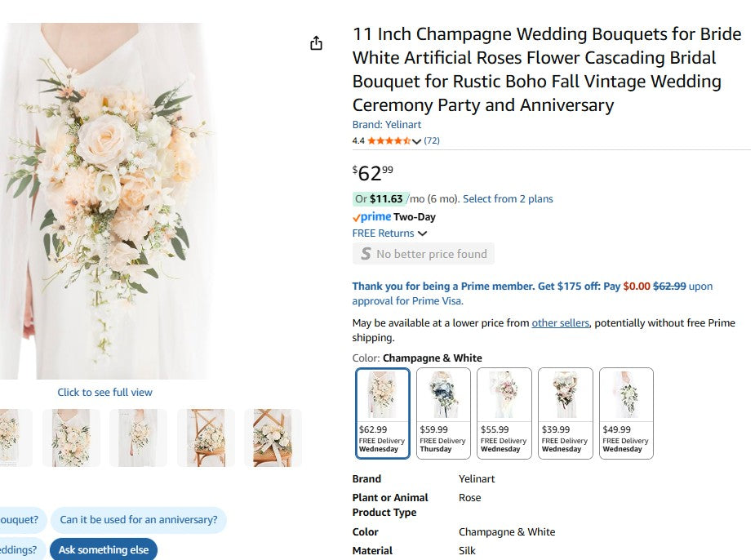
Task: Click the price comparison badge icon
Action: (x=365, y=253)
